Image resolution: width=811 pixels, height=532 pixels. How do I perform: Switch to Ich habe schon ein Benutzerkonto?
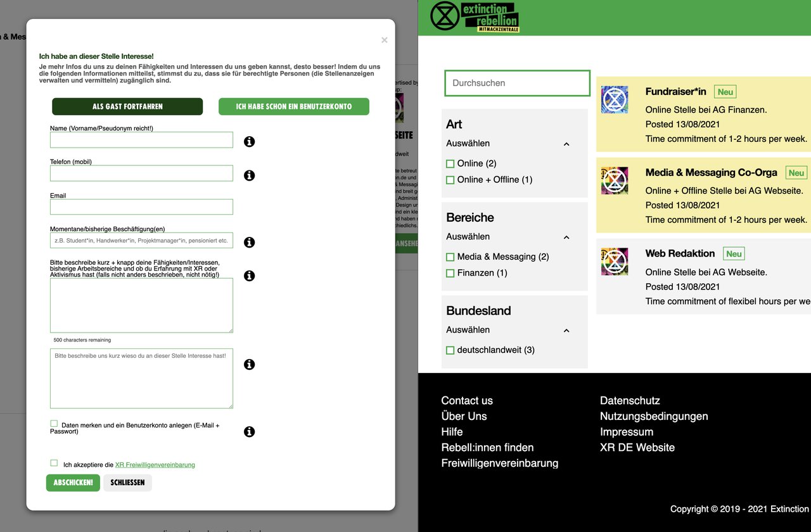293,106
